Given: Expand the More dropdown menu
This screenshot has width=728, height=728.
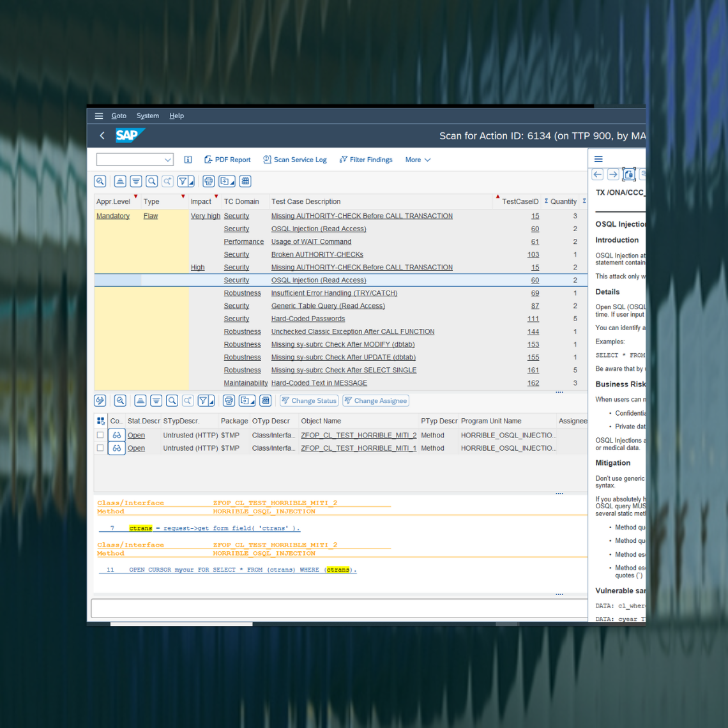Looking at the screenshot, I should pos(418,160).
